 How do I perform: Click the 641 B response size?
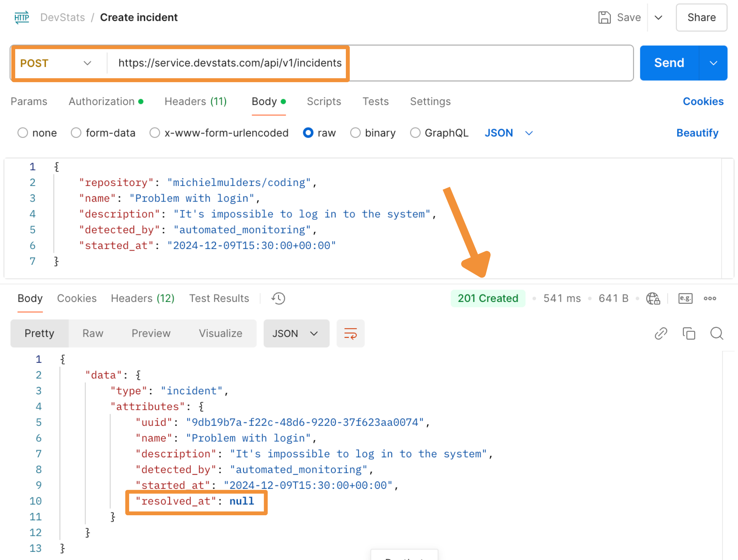614,298
